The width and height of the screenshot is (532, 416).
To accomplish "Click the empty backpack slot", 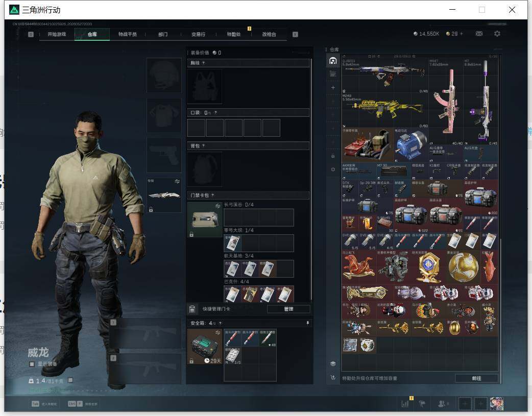I will pyautogui.click(x=205, y=169).
